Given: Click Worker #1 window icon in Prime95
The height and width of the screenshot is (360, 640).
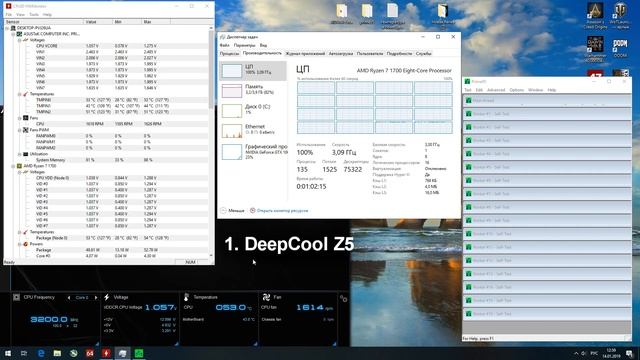Looking at the screenshot, I should click(x=469, y=114).
